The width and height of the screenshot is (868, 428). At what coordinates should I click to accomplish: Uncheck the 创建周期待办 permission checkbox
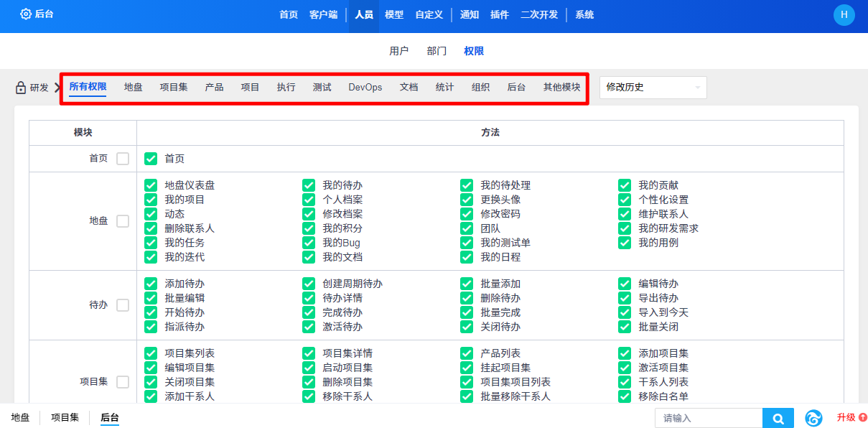309,284
